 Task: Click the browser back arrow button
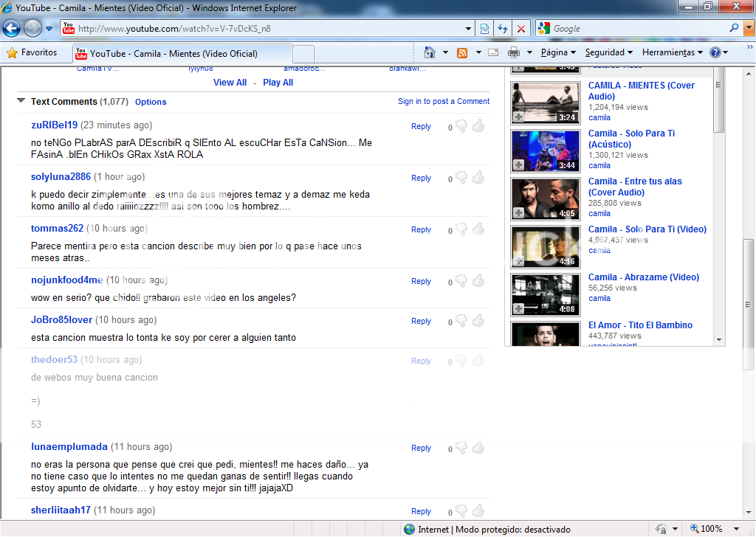(x=12, y=29)
